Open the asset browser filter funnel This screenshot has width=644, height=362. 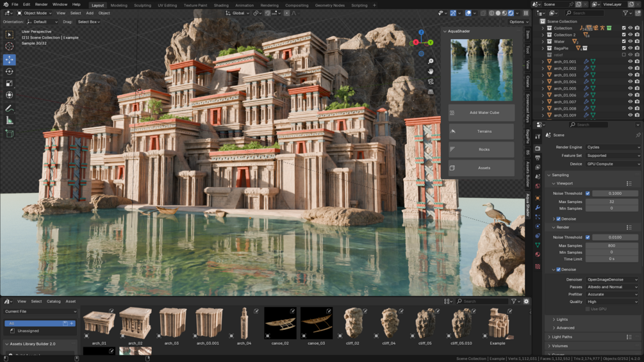tap(513, 301)
